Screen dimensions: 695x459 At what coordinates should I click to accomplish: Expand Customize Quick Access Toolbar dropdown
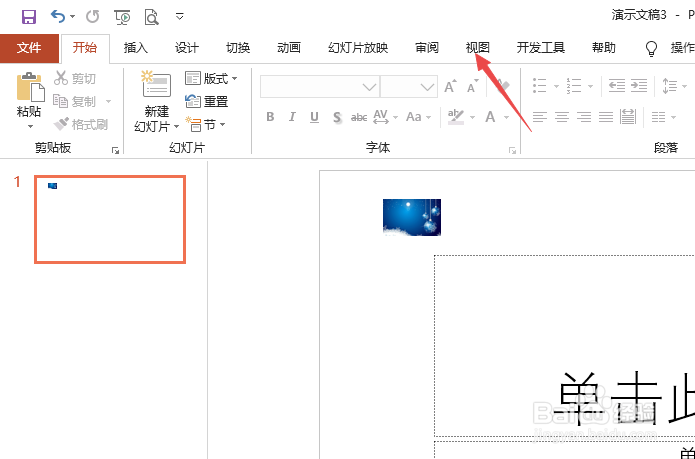[x=180, y=17]
